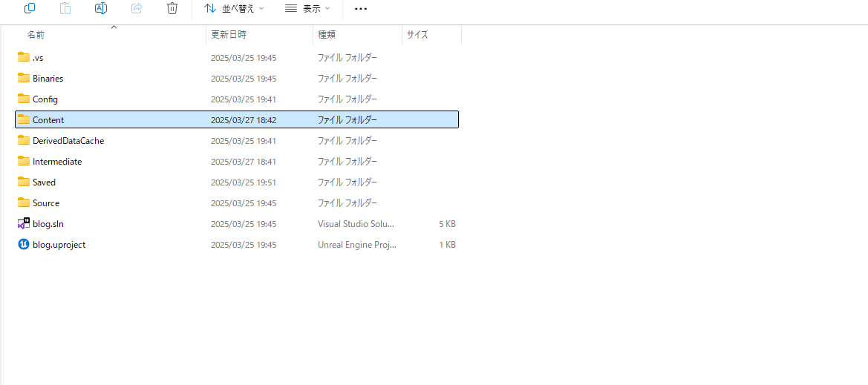Open the three-dots more options menu
Image resolution: width=868 pixels, height=385 pixels.
coord(361,8)
